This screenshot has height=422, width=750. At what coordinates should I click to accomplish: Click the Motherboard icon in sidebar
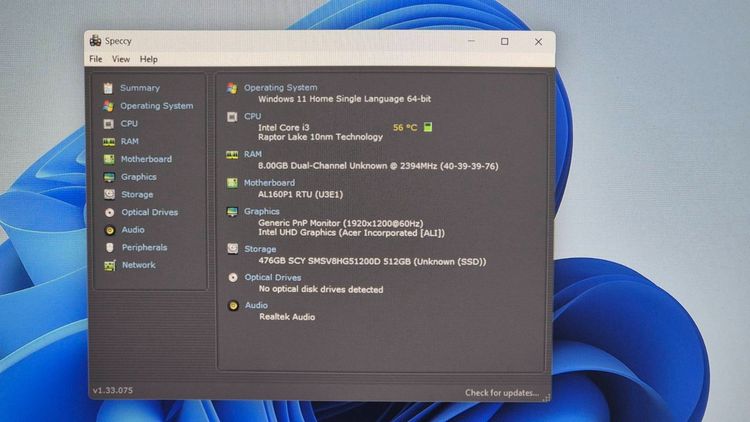coord(110,159)
